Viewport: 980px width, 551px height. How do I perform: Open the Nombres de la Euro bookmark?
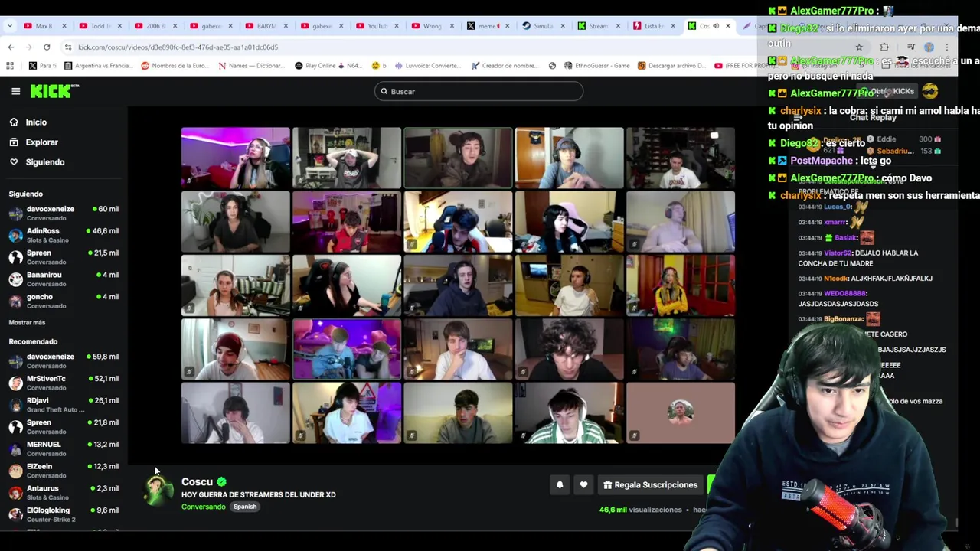175,66
